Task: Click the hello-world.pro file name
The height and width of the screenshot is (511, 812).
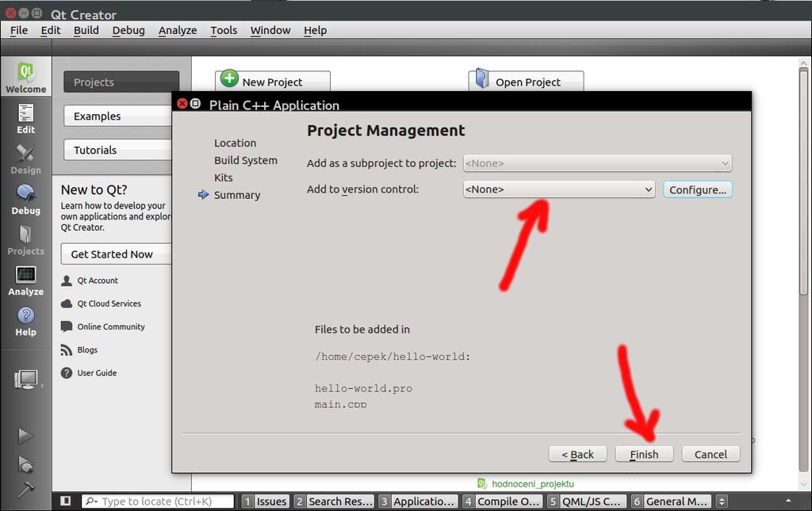Action: pos(363,388)
